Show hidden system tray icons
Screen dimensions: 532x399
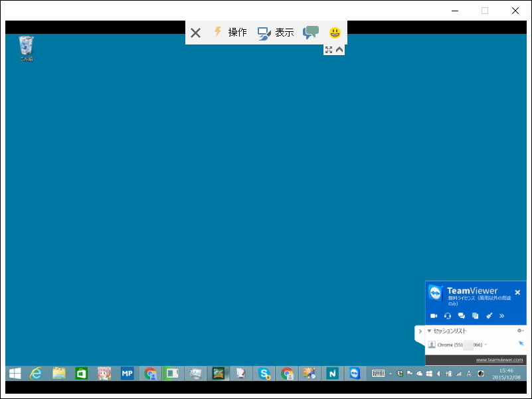pyautogui.click(x=391, y=374)
